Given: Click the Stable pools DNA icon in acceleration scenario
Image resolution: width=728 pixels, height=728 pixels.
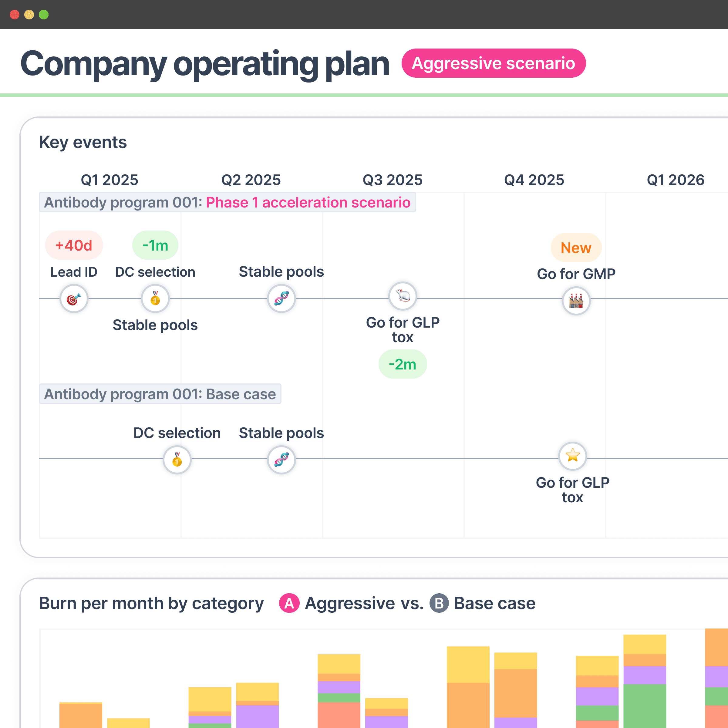Looking at the screenshot, I should click(x=281, y=299).
